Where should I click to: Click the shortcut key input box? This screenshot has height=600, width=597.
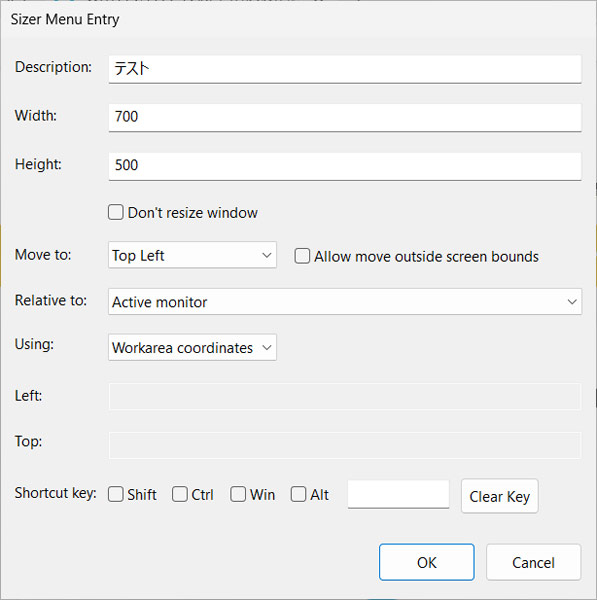[398, 494]
